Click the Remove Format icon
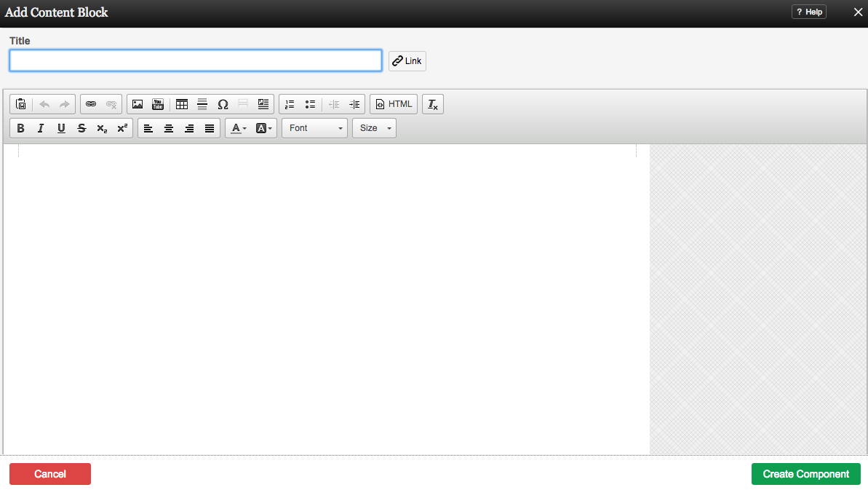This screenshot has width=868, height=490. coord(433,104)
